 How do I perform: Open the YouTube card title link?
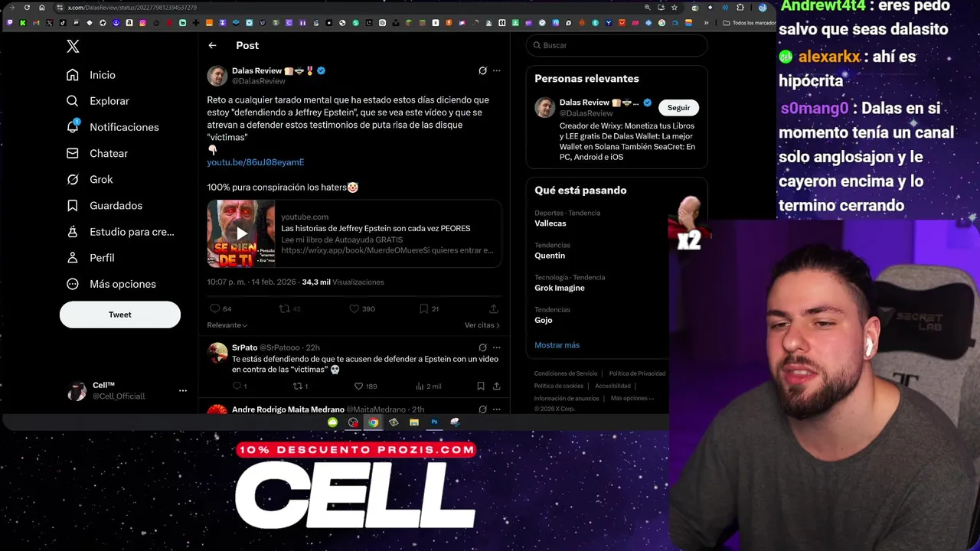(x=375, y=228)
